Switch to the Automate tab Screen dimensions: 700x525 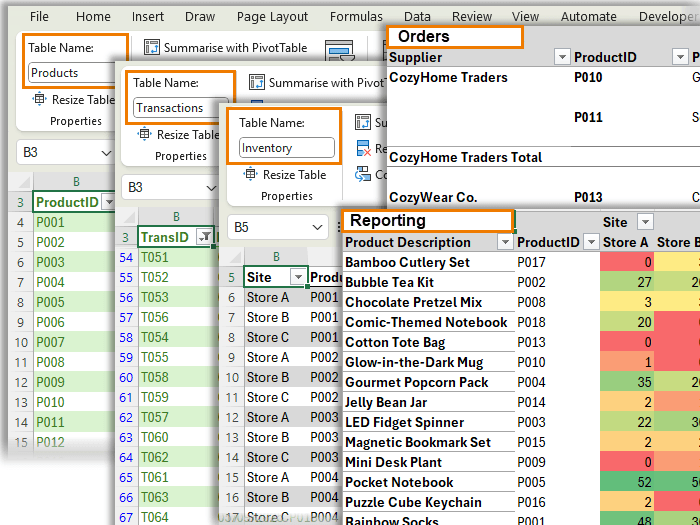tap(588, 17)
